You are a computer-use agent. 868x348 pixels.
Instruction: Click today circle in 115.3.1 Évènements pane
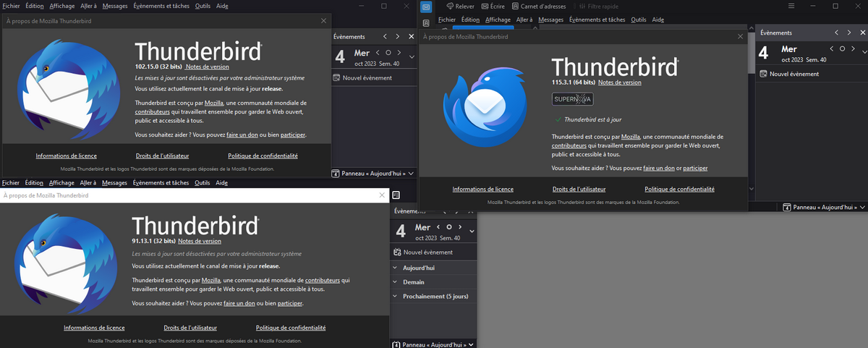(842, 48)
